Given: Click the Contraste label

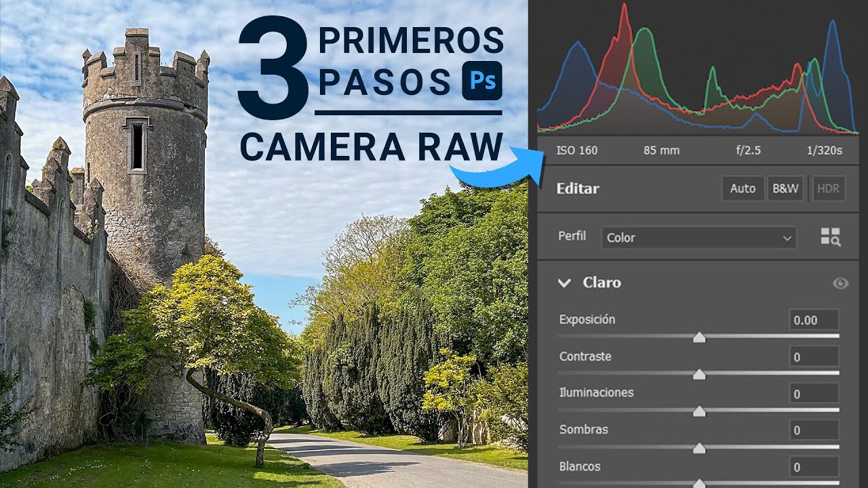Looking at the screenshot, I should [x=585, y=356].
